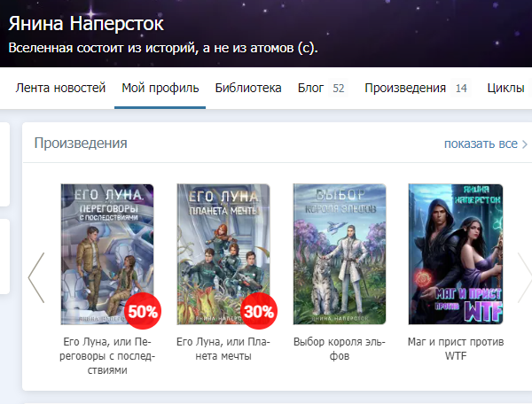The width and height of the screenshot is (532, 404).
Task: Open the Переговоры с последствиями book cover
Action: [107, 254]
